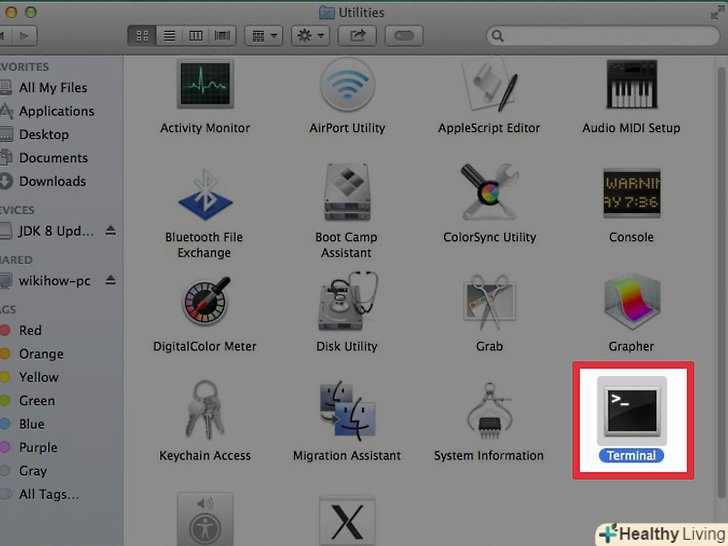Screen dimensions: 728x546
Task: Select the Disk Utility icon
Action: tap(347, 301)
